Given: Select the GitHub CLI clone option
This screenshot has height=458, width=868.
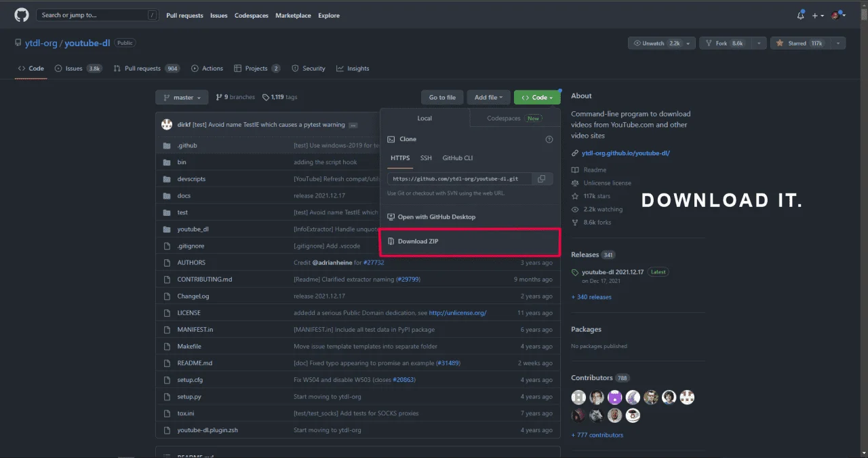Looking at the screenshot, I should [x=458, y=158].
